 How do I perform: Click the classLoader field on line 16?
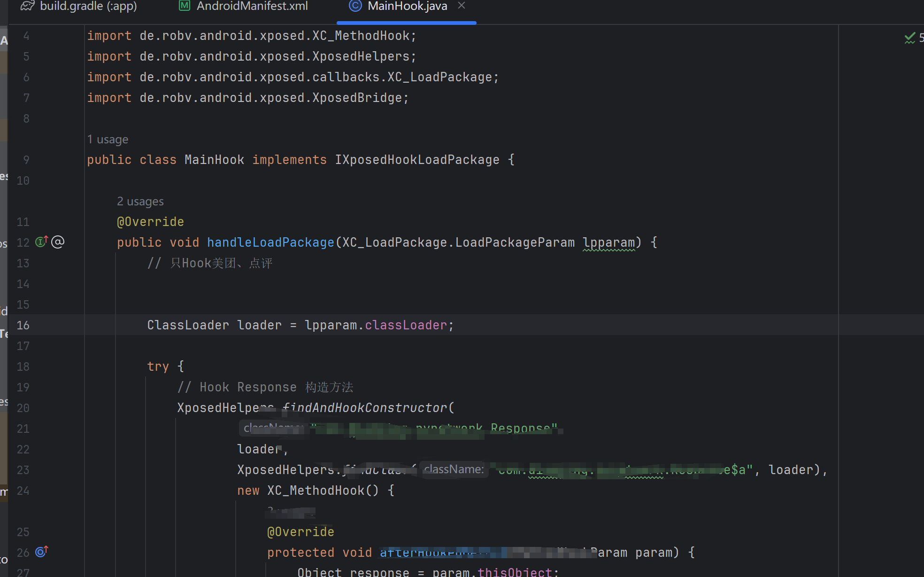coord(406,325)
